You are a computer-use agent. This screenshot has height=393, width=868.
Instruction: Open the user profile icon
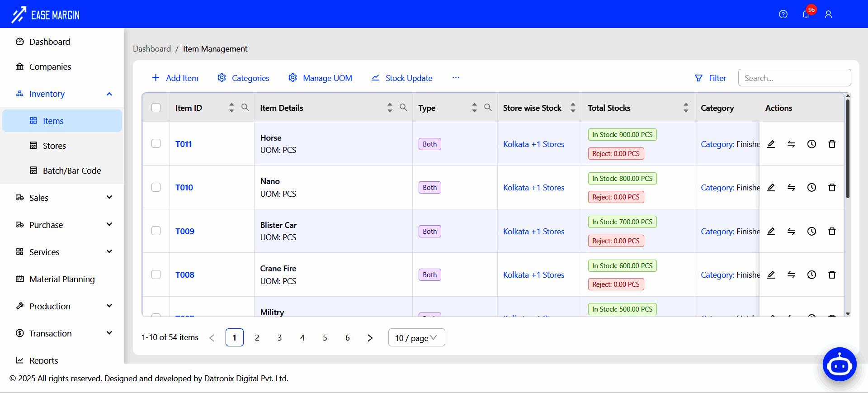tap(828, 14)
